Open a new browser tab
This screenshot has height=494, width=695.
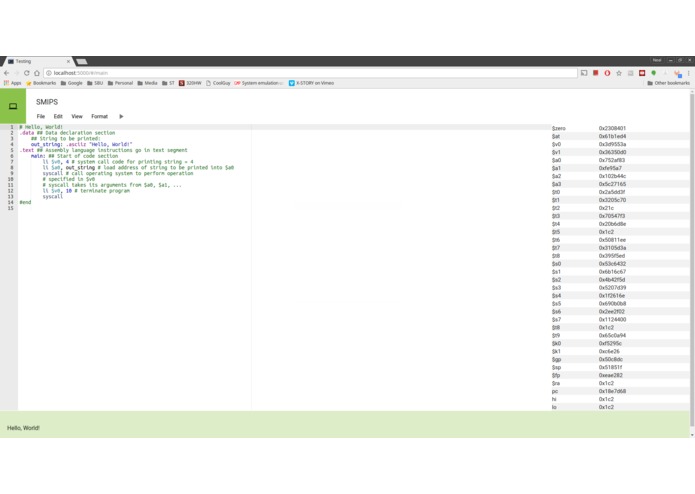pos(82,61)
